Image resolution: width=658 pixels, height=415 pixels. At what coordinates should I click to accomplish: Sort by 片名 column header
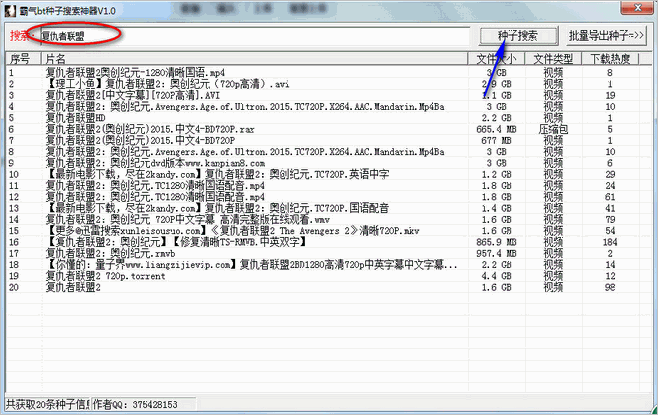pyautogui.click(x=254, y=59)
